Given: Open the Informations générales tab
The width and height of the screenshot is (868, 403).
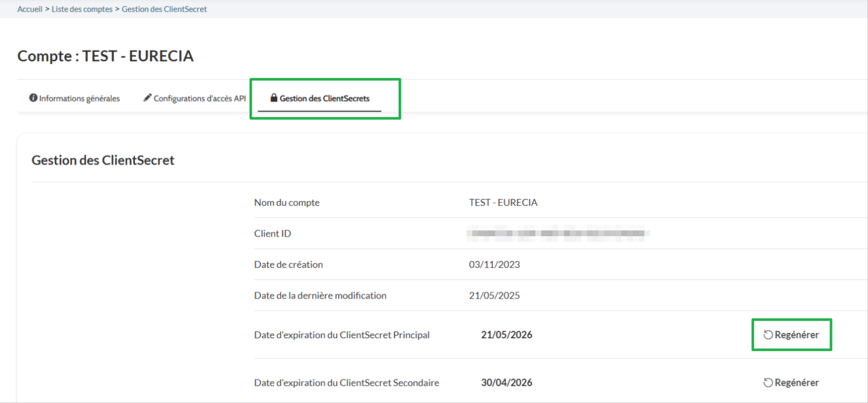Looking at the screenshot, I should pyautogui.click(x=79, y=99).
